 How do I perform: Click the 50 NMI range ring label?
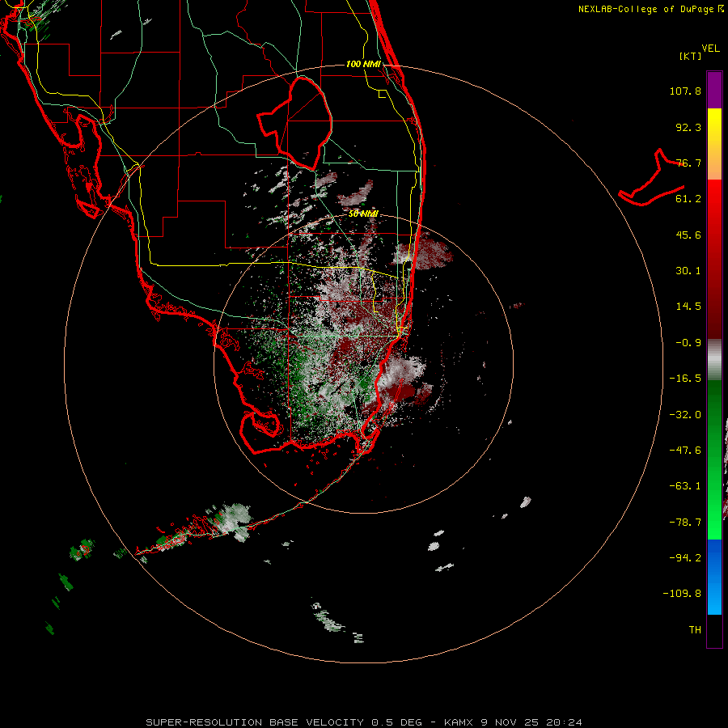363,214
